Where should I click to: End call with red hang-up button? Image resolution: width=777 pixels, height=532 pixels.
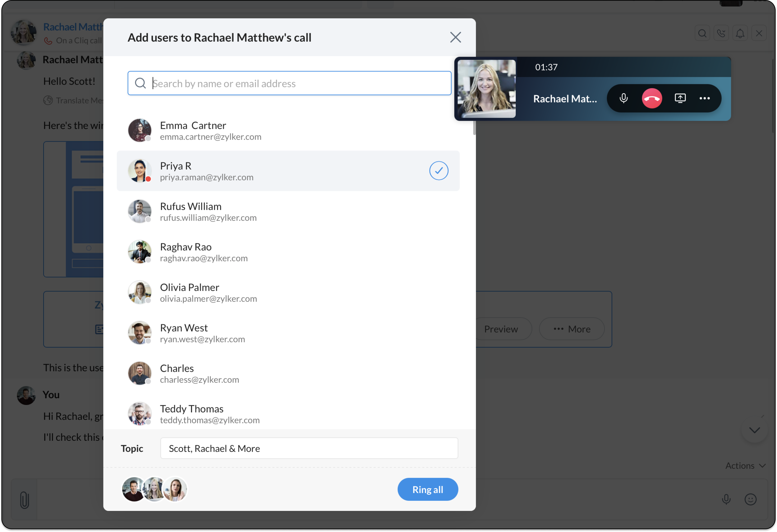(652, 98)
